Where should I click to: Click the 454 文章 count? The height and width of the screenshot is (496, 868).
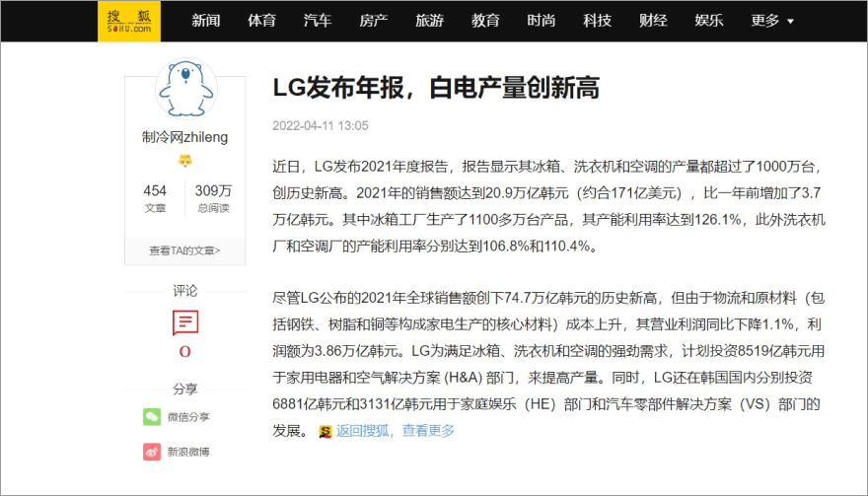click(x=155, y=198)
